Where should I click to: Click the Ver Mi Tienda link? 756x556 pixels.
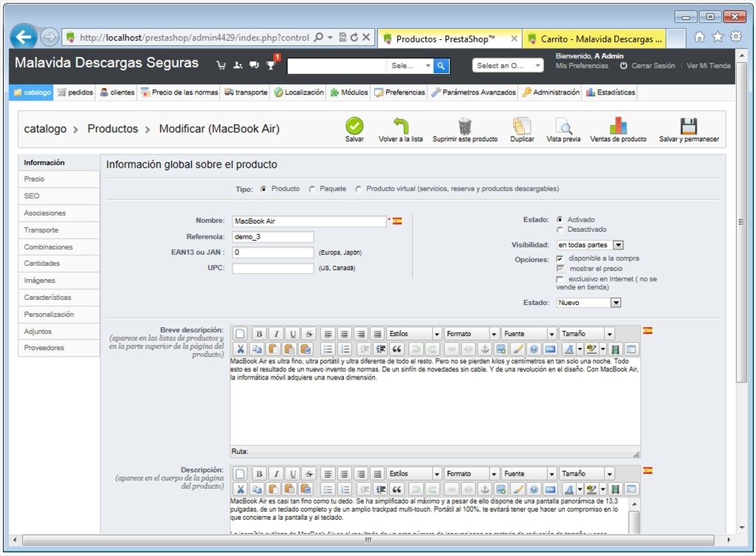click(x=708, y=66)
